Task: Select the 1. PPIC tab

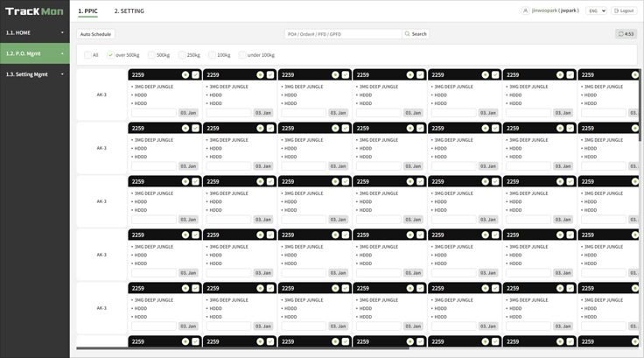Action: [87, 11]
